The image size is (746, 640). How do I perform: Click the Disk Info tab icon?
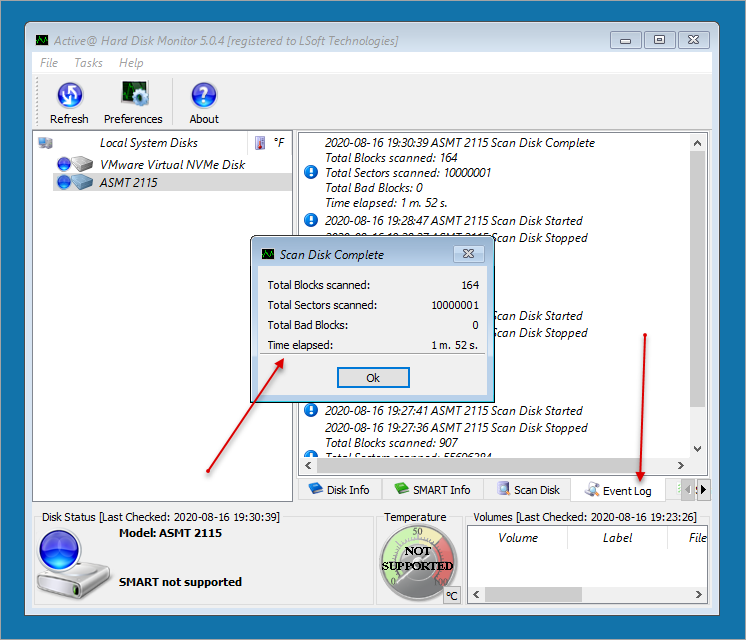pyautogui.click(x=315, y=489)
